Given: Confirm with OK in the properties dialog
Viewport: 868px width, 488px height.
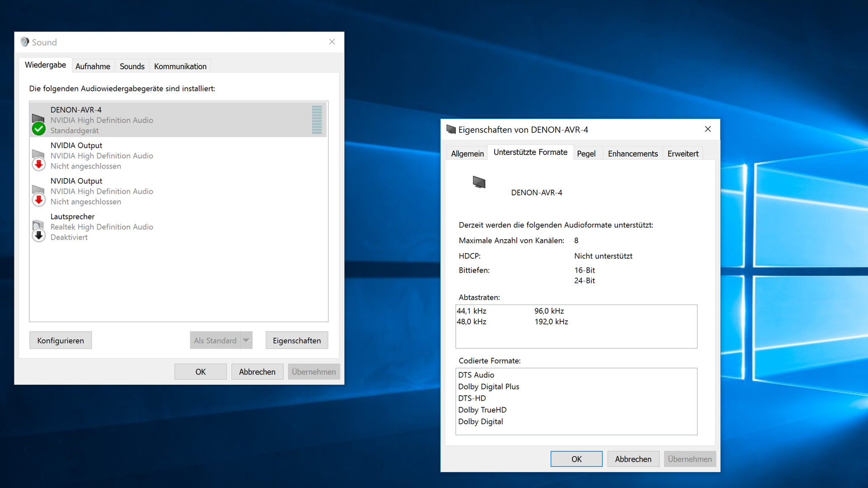Looking at the screenshot, I should [x=576, y=459].
